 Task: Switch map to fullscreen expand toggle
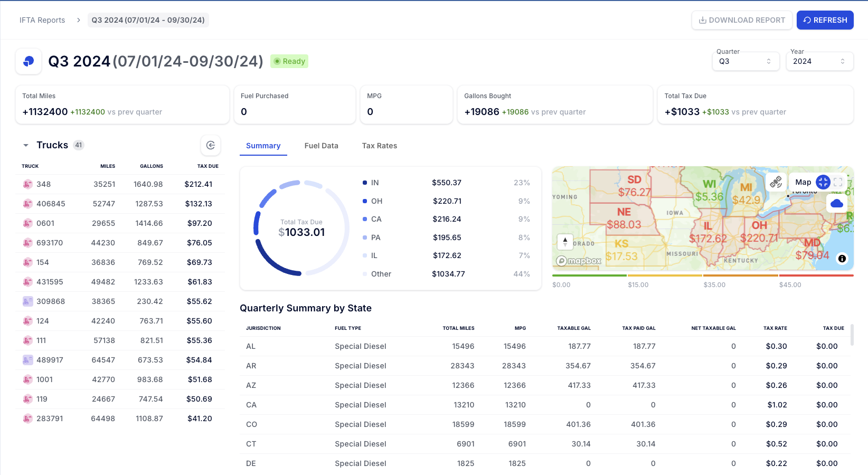click(x=838, y=182)
